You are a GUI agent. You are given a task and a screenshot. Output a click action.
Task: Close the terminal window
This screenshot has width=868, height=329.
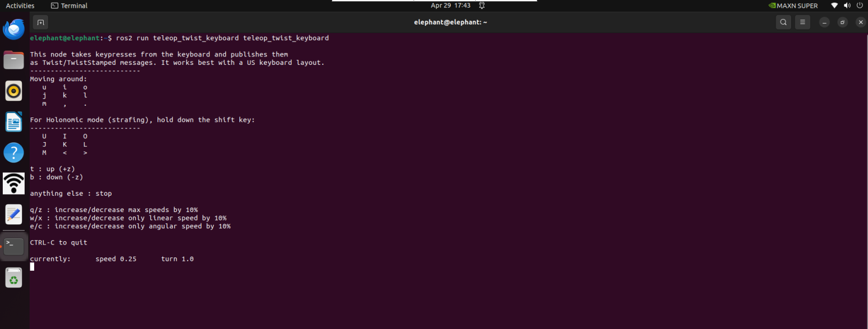(x=861, y=22)
